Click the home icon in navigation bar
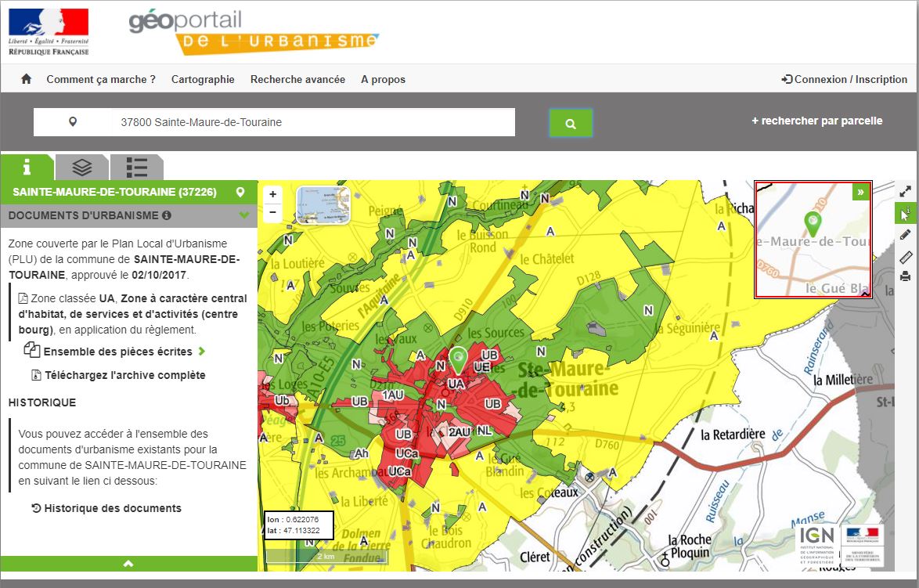 (26, 79)
